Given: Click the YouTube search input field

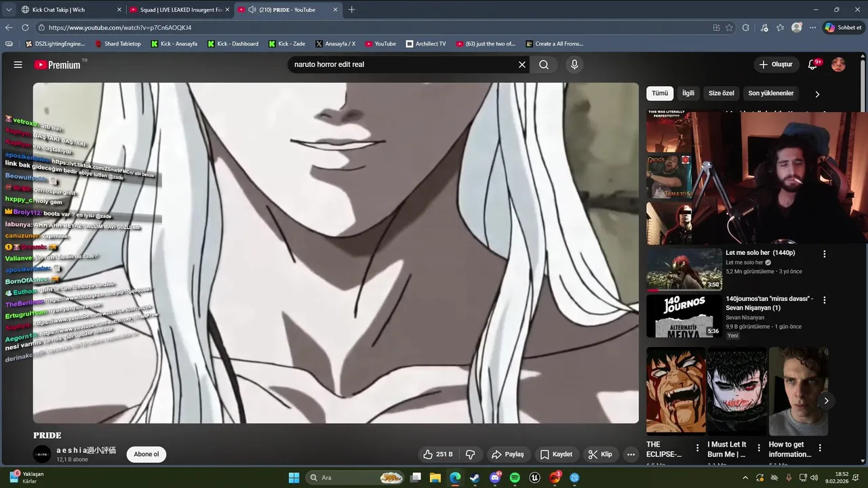Looking at the screenshot, I should [402, 64].
